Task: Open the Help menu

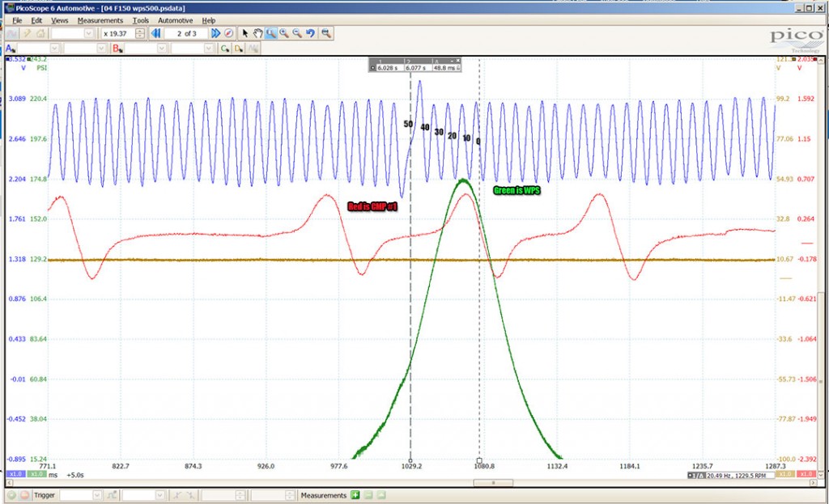Action: click(209, 20)
